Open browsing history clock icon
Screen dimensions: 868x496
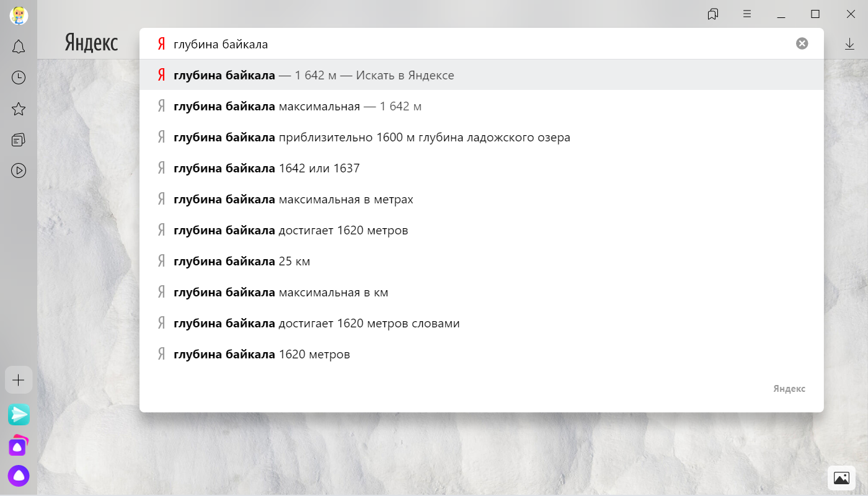[19, 77]
